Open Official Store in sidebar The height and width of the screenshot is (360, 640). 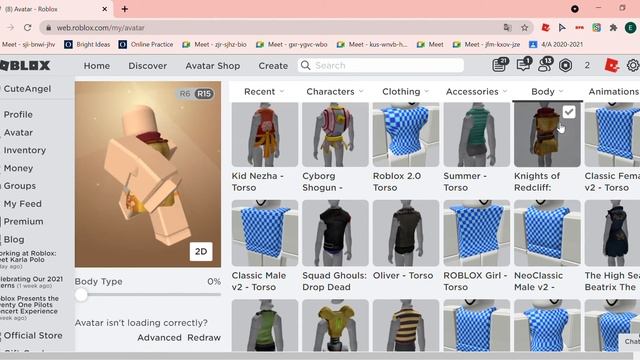click(33, 336)
